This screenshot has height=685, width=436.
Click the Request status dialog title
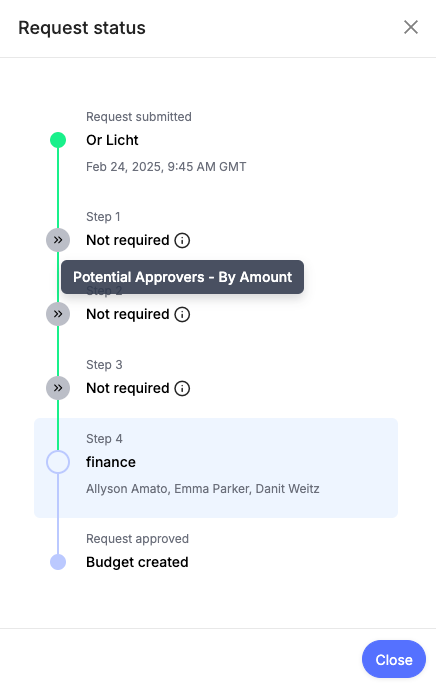click(x=82, y=28)
